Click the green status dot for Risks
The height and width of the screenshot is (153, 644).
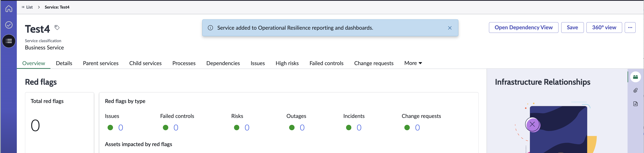tap(236, 128)
